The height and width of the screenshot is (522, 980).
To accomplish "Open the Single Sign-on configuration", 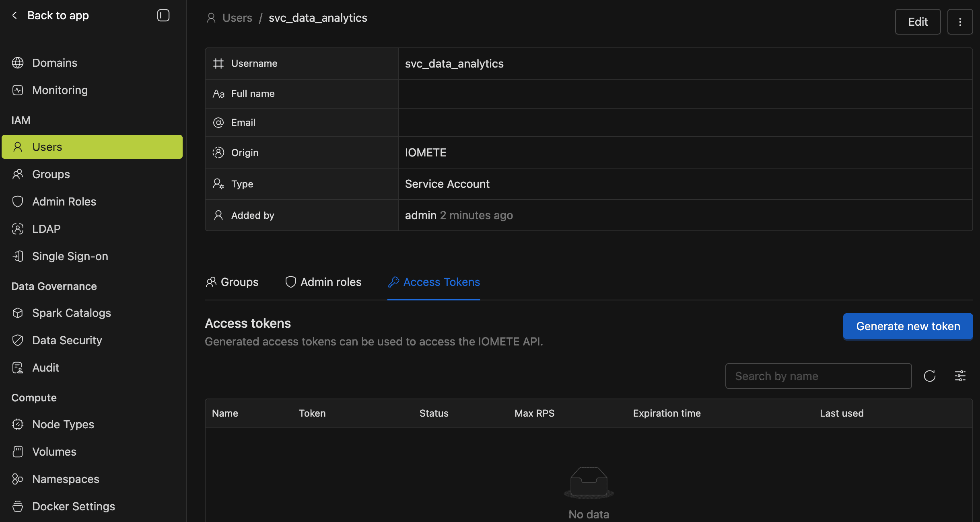I will click(x=70, y=256).
